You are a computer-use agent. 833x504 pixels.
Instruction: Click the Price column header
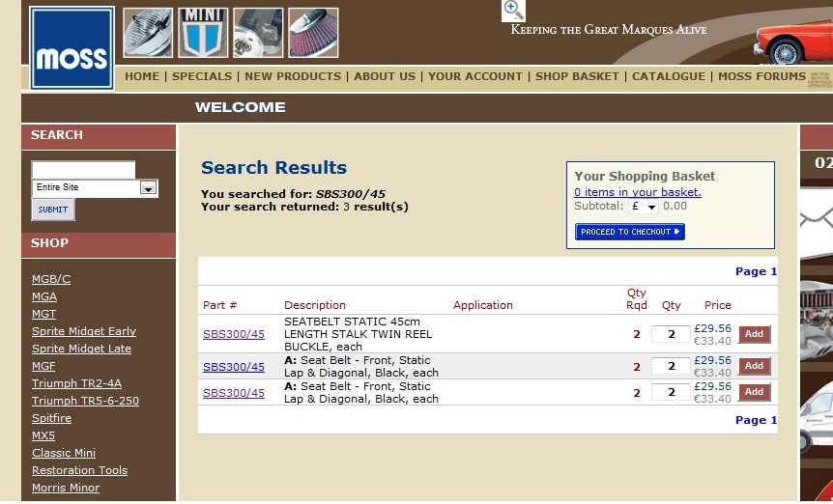(718, 305)
